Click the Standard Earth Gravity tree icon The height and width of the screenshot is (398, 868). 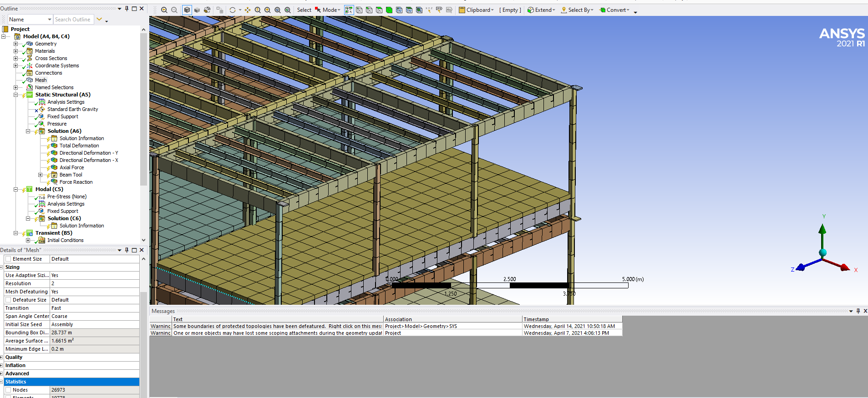[x=42, y=109]
